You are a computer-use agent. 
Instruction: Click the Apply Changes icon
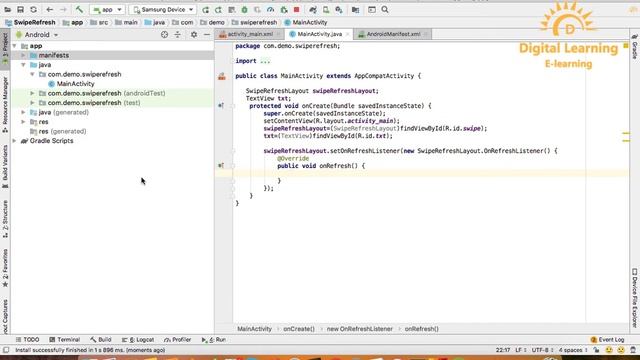coord(218,9)
